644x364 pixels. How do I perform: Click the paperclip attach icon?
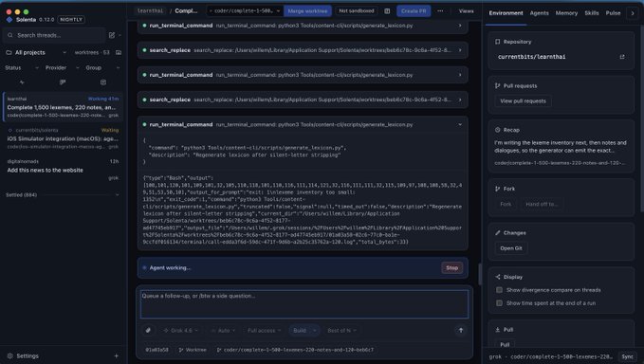[x=148, y=331]
